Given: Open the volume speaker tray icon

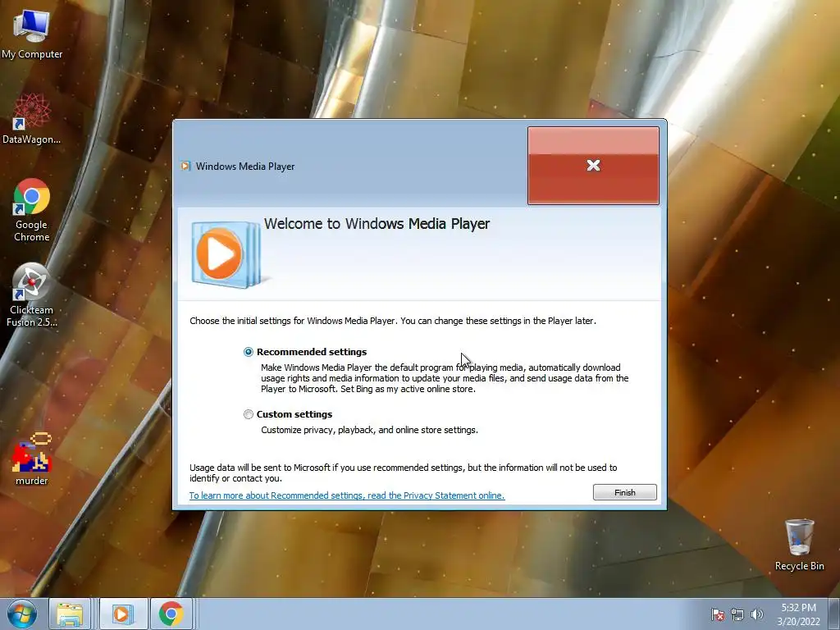Looking at the screenshot, I should click(757, 614).
